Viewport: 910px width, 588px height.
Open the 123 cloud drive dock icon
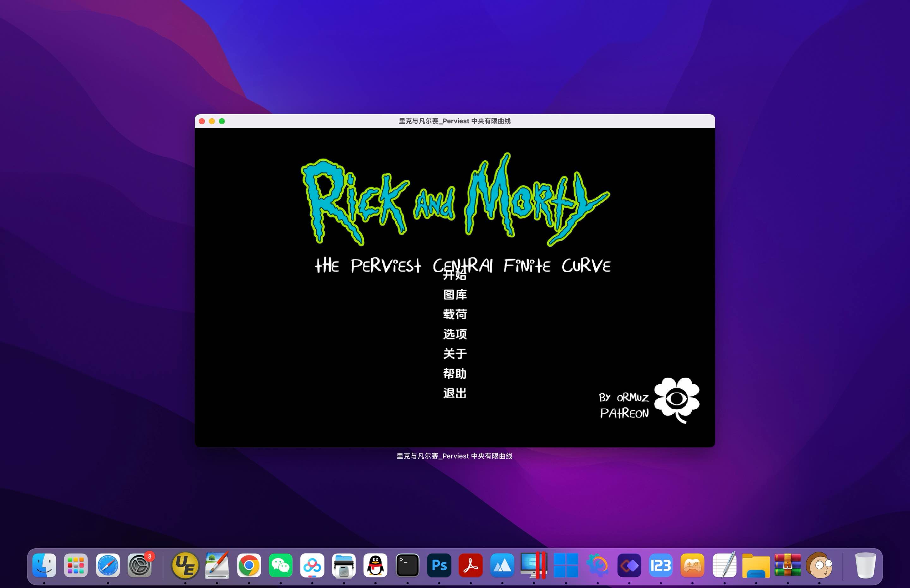[661, 565]
